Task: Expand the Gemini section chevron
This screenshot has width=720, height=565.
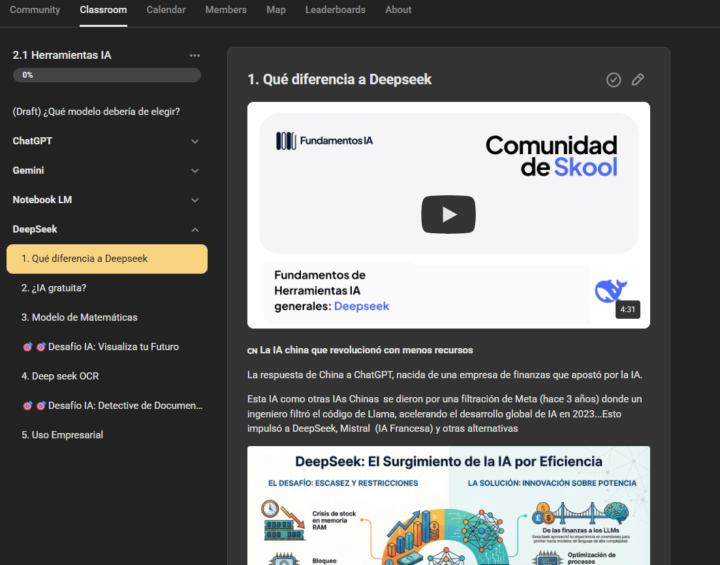Action: point(195,171)
